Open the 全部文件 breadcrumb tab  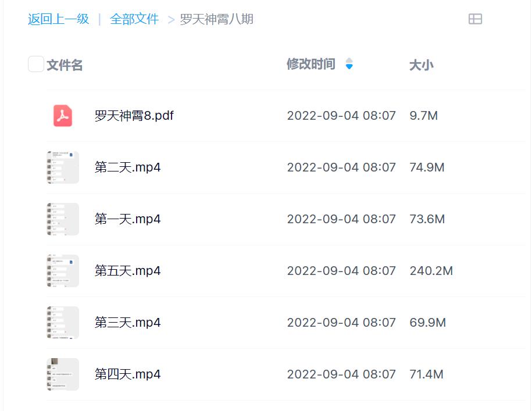pos(131,19)
